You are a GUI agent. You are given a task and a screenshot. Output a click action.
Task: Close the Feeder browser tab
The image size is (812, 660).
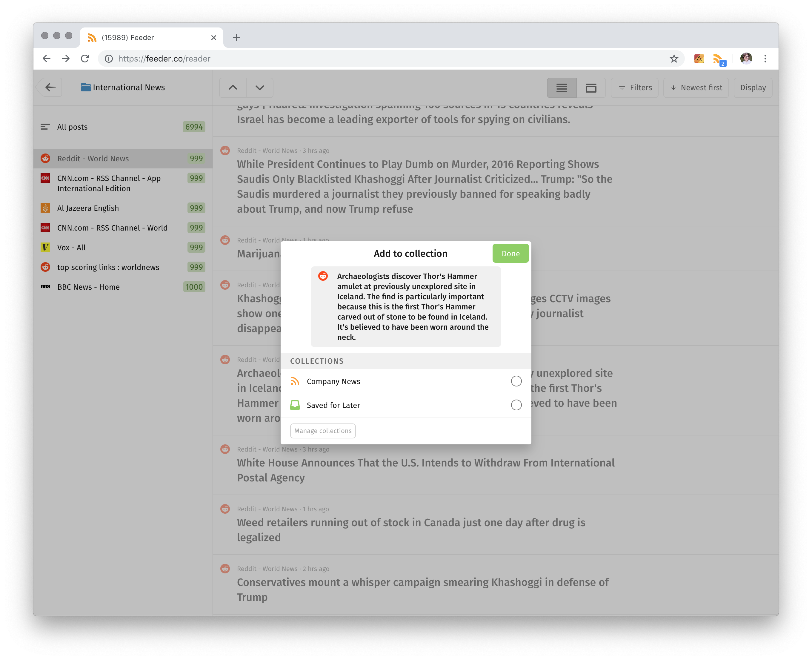213,38
